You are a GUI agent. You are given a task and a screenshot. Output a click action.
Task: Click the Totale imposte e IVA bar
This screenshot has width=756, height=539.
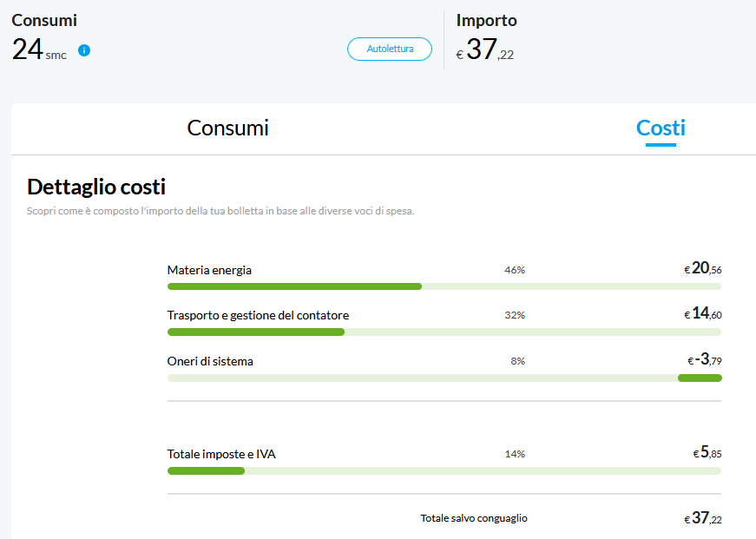(444, 470)
